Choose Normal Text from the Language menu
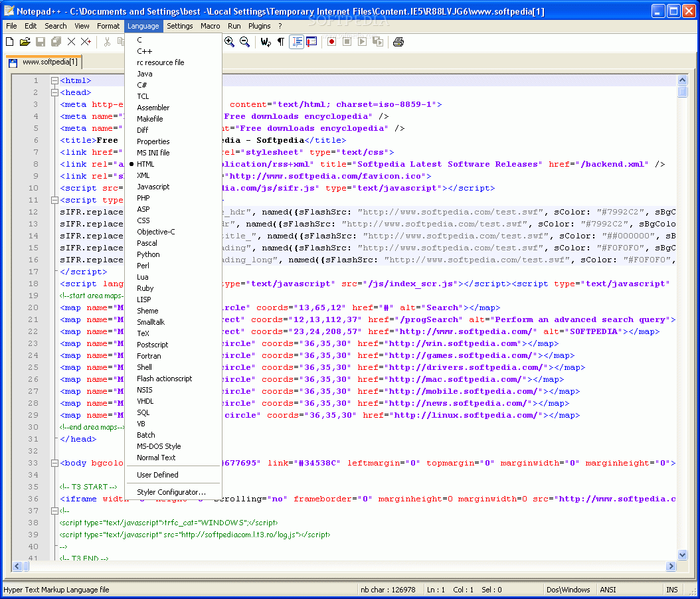The height and width of the screenshot is (599, 700). tap(173, 458)
